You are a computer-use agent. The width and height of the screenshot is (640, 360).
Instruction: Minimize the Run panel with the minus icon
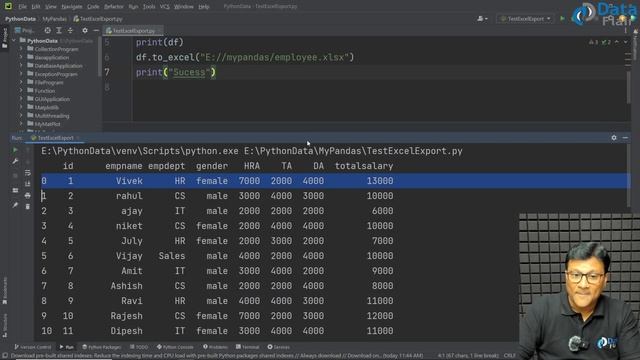(x=625, y=138)
